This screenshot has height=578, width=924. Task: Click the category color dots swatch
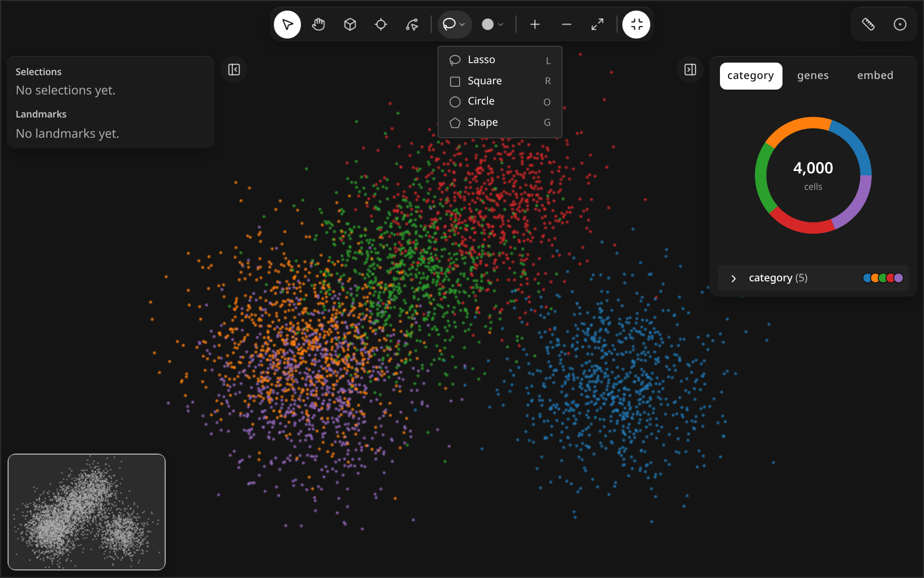[x=883, y=278]
